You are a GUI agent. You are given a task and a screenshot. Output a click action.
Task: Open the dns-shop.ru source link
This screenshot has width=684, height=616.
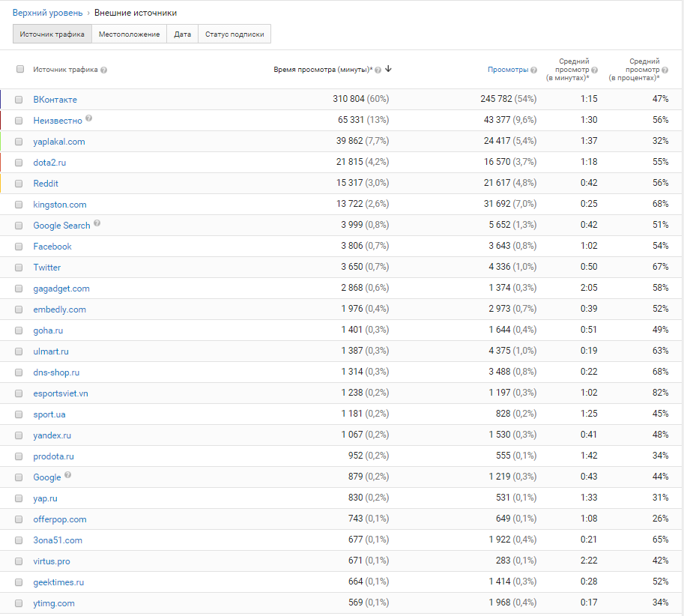point(56,372)
